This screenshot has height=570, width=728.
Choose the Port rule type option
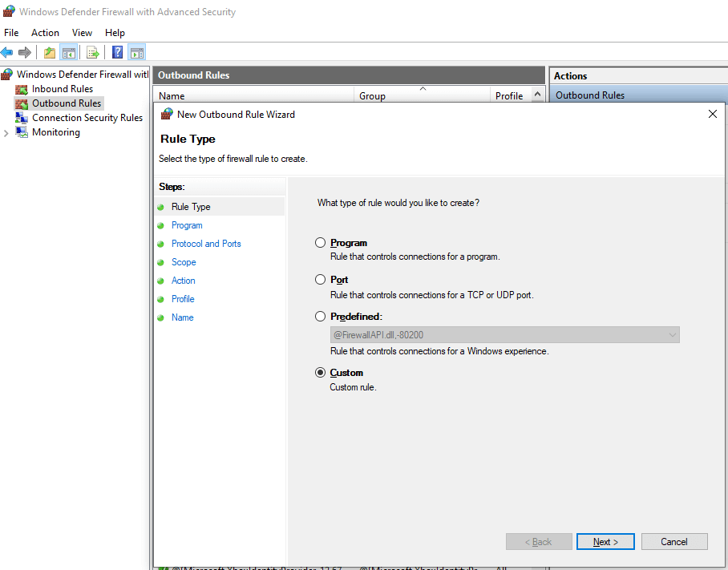[320, 279]
